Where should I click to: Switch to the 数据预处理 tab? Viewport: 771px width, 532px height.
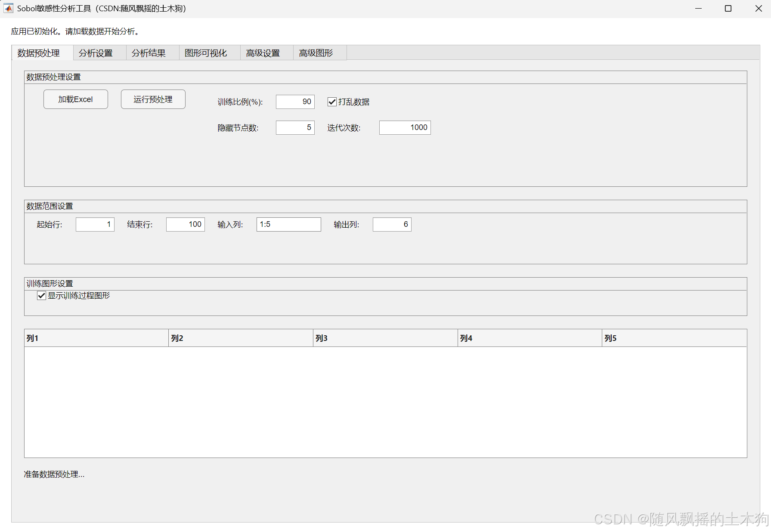coord(42,53)
